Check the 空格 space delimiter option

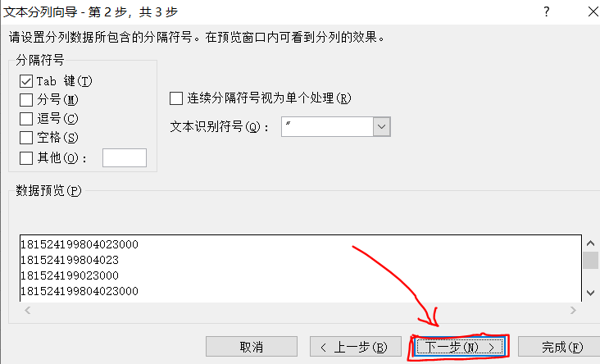pos(26,138)
